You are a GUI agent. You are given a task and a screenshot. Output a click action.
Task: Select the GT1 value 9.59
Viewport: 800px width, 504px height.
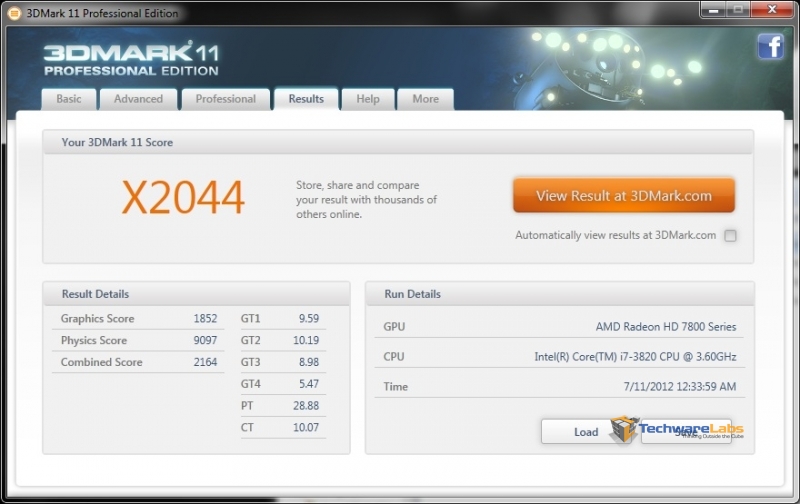tap(309, 319)
